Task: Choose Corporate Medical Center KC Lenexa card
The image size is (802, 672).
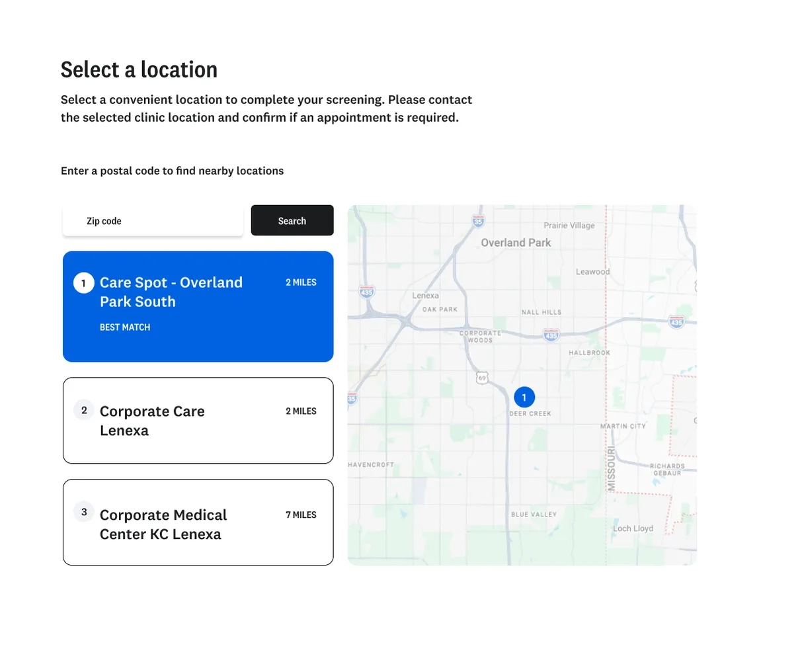Action: pyautogui.click(x=198, y=523)
